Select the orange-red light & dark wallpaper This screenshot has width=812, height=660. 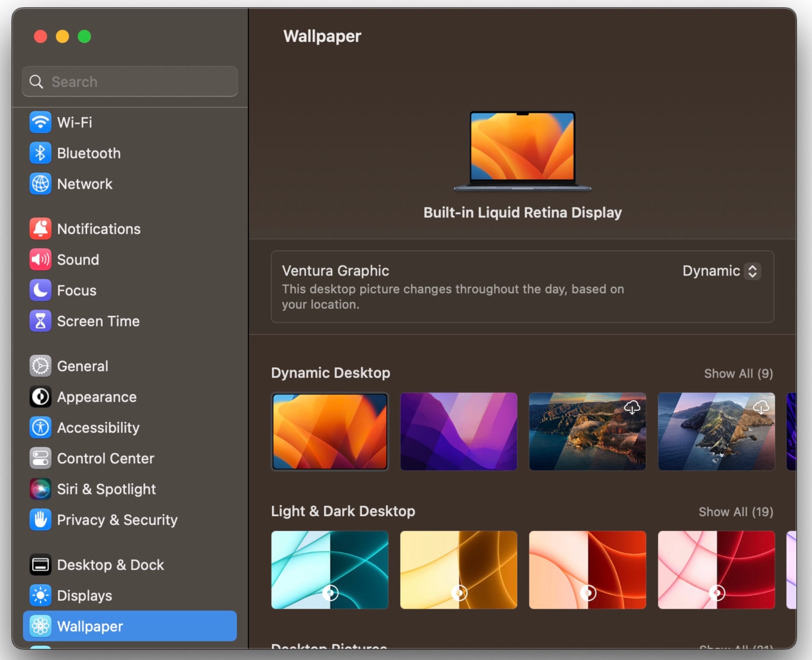pyautogui.click(x=587, y=570)
